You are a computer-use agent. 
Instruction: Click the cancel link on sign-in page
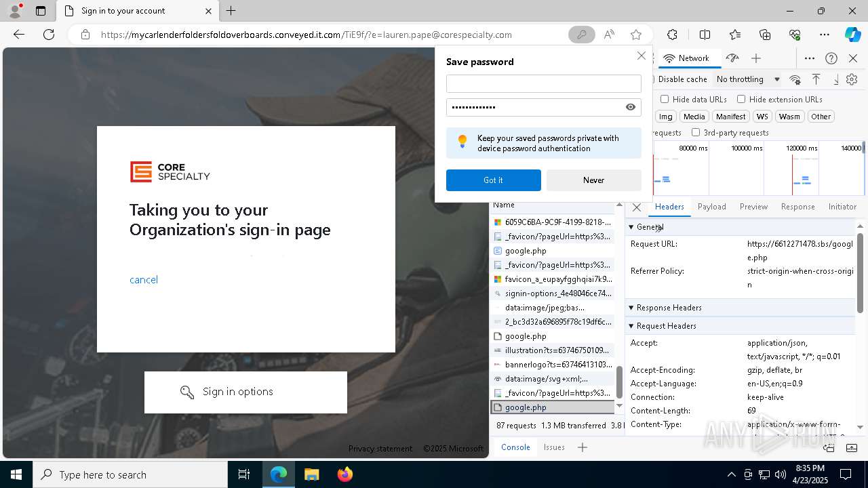click(x=144, y=280)
